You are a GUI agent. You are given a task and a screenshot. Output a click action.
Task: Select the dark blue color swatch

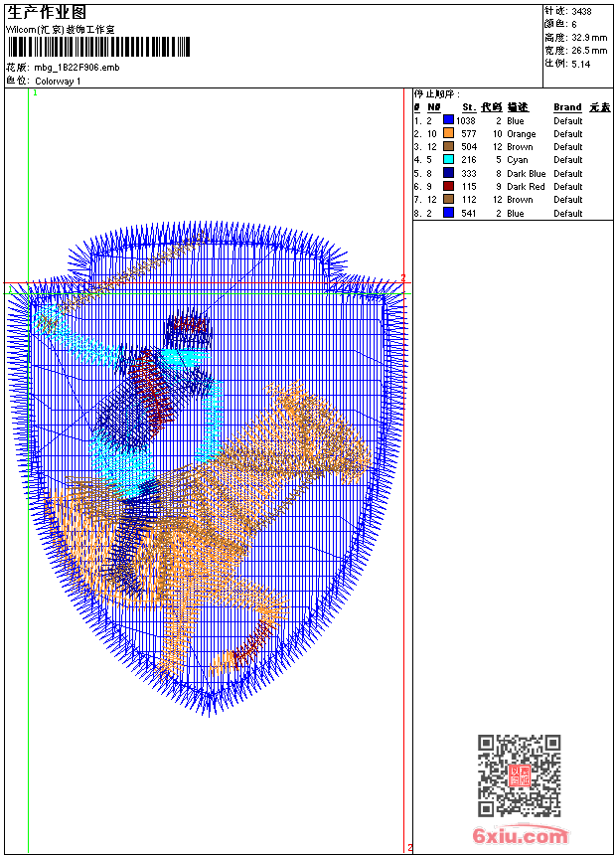448,173
